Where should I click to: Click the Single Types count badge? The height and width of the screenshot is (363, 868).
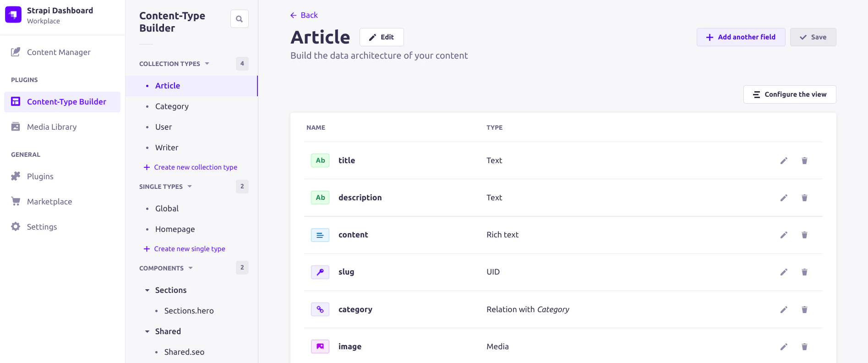[242, 187]
